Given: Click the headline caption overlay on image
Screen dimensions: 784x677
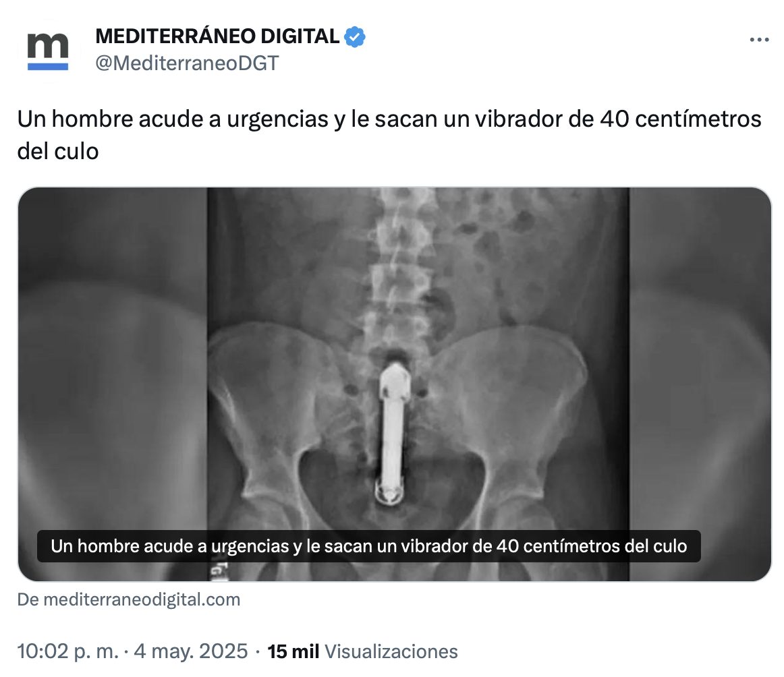Looking at the screenshot, I should pyautogui.click(x=369, y=546).
